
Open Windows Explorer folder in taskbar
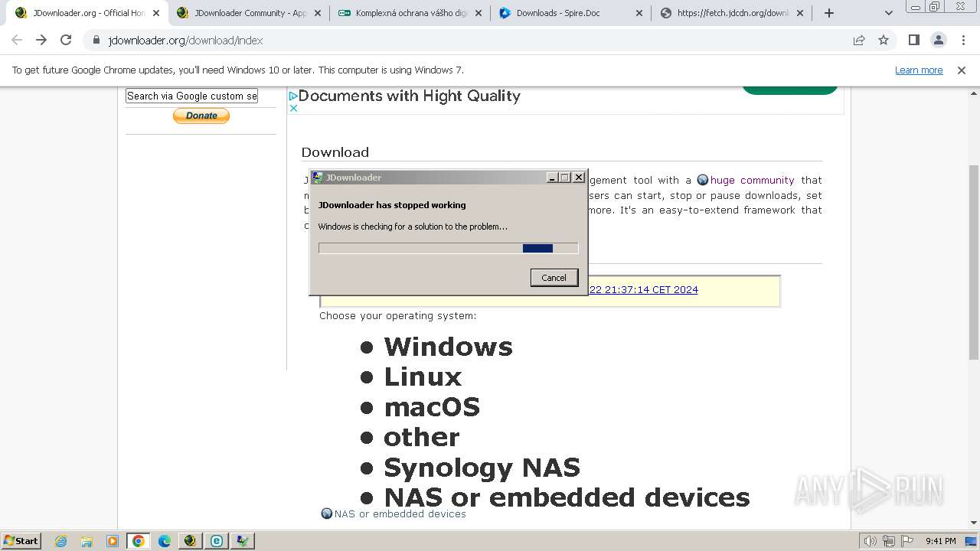(87, 541)
